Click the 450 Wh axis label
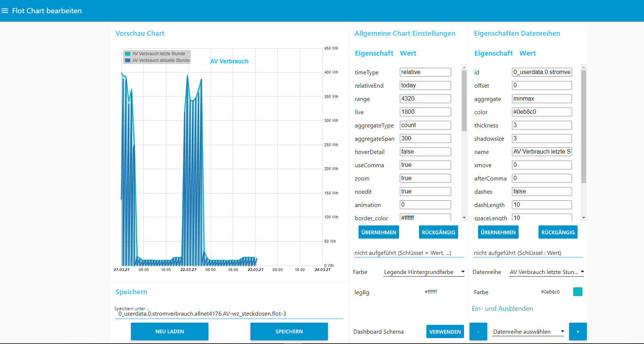 tap(331, 48)
